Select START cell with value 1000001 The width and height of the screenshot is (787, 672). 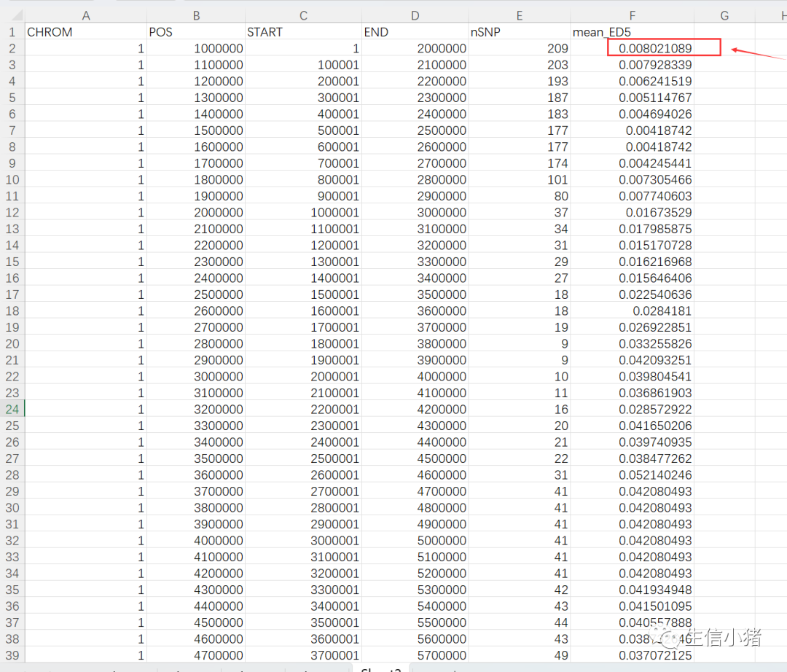[x=304, y=213]
